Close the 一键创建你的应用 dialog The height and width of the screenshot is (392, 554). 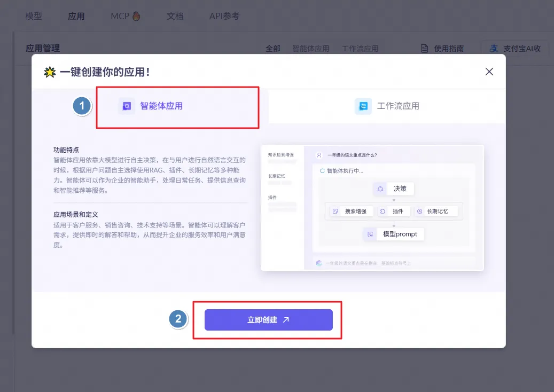click(x=489, y=72)
